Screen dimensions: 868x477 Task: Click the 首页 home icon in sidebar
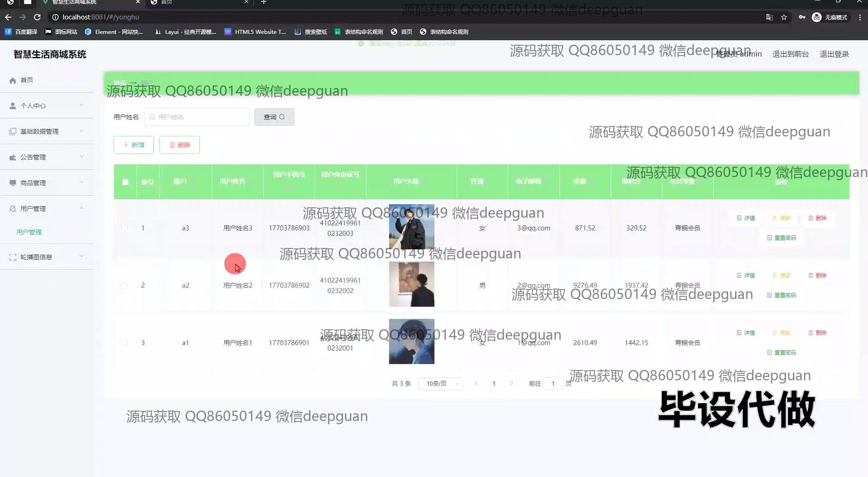pos(13,80)
